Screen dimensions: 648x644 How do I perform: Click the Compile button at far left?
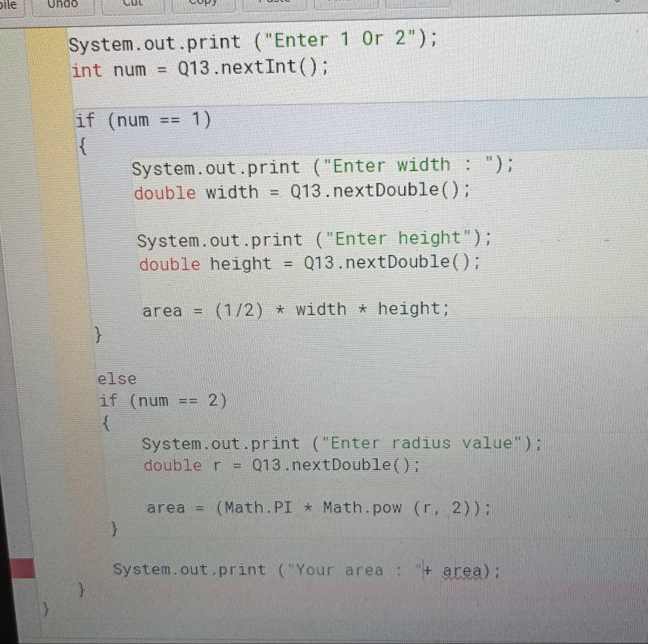(x=8, y=5)
